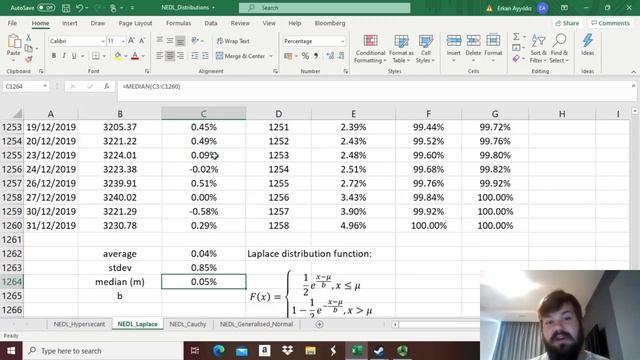640x360 pixels.
Task: Click the Comments button
Action: (610, 23)
